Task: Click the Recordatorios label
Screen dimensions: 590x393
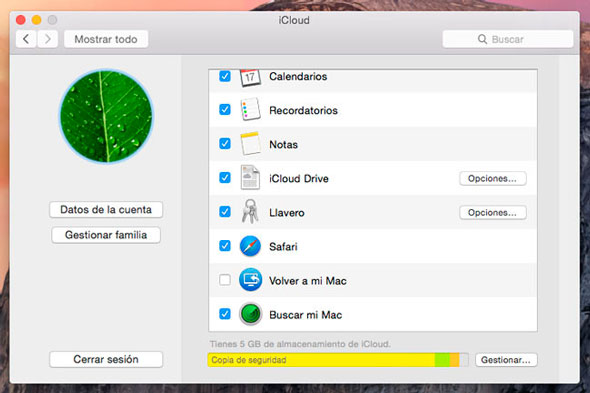Action: tap(303, 110)
